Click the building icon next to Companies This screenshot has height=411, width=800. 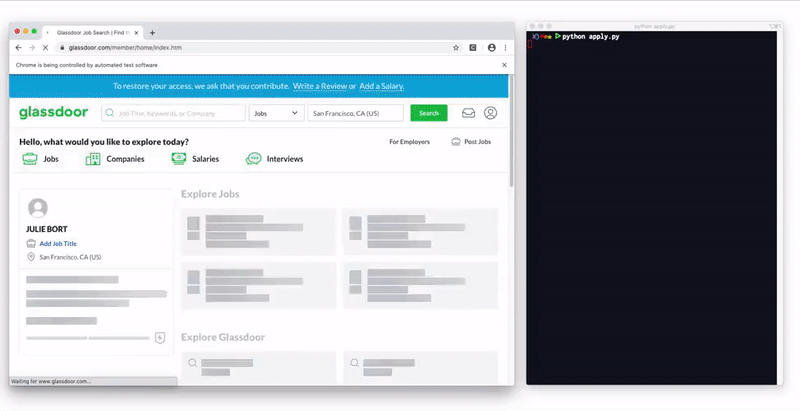(x=93, y=159)
